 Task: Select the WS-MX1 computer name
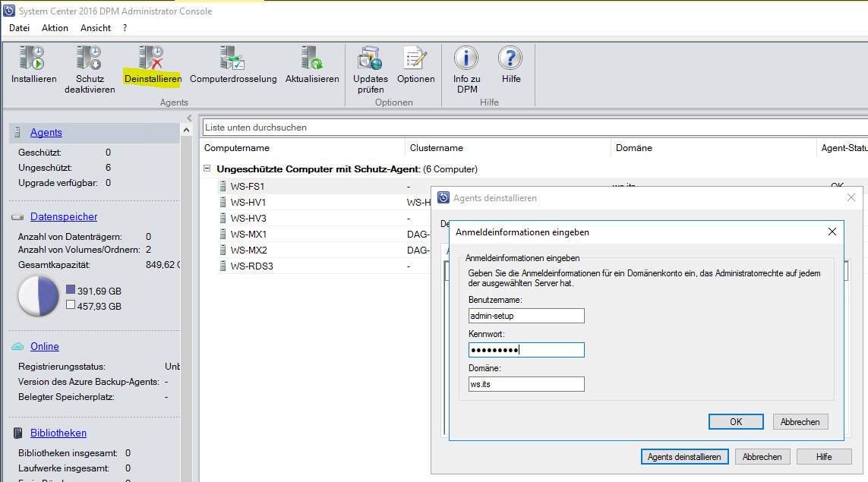coord(248,234)
